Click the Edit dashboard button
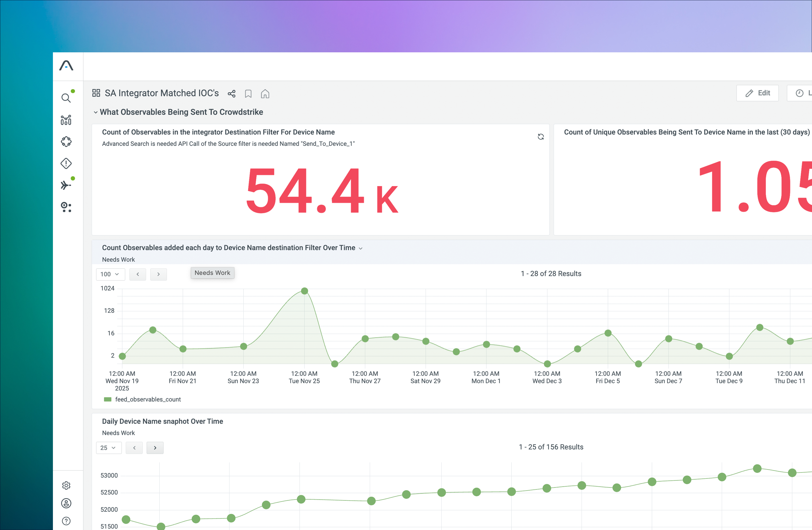The width and height of the screenshot is (812, 530). click(757, 93)
